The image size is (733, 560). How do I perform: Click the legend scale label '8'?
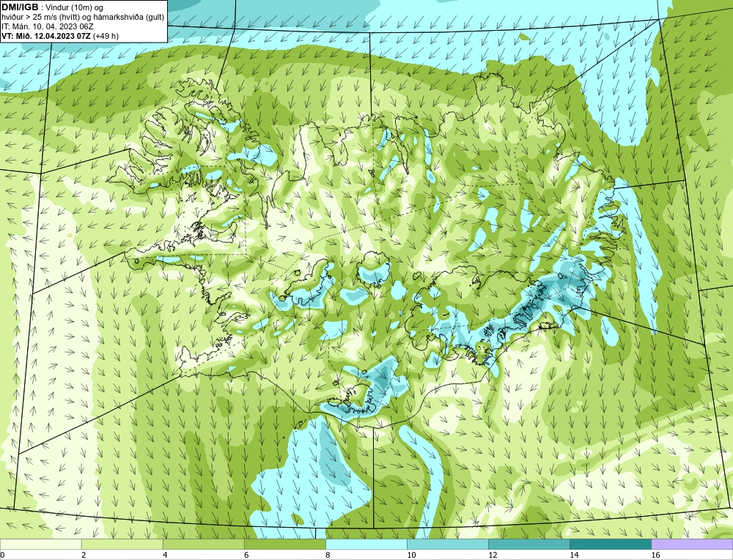(328, 555)
